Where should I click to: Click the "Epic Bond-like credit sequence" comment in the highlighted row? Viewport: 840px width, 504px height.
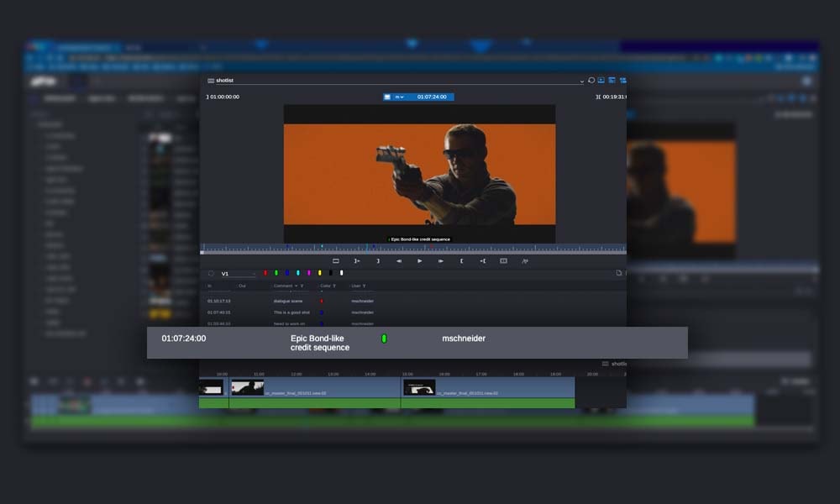[x=320, y=343]
